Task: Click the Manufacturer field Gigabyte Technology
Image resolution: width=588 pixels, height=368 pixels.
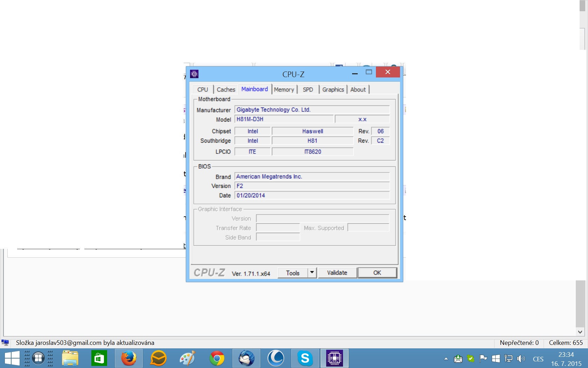Action: coord(312,110)
